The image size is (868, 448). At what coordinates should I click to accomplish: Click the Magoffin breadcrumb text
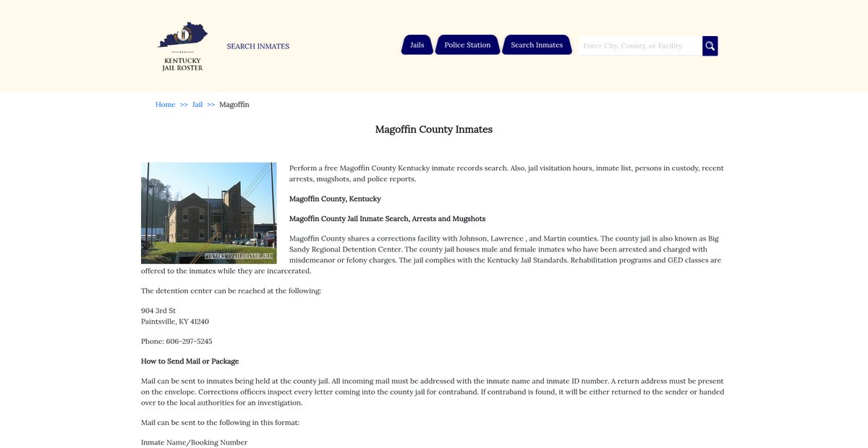point(234,105)
